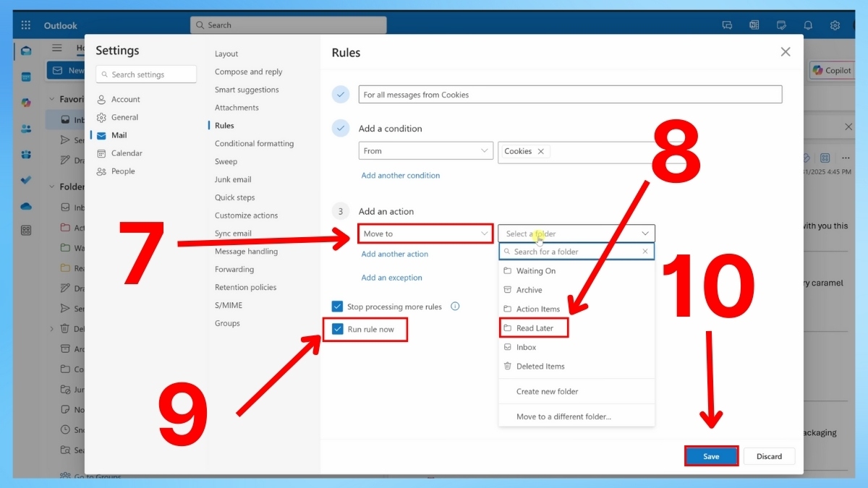The height and width of the screenshot is (488, 868).
Task: Uncheck Stop processing more rules
Action: coord(337,307)
